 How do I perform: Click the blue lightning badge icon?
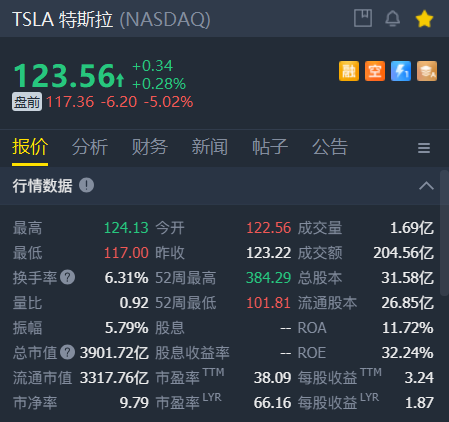pyautogui.click(x=401, y=71)
